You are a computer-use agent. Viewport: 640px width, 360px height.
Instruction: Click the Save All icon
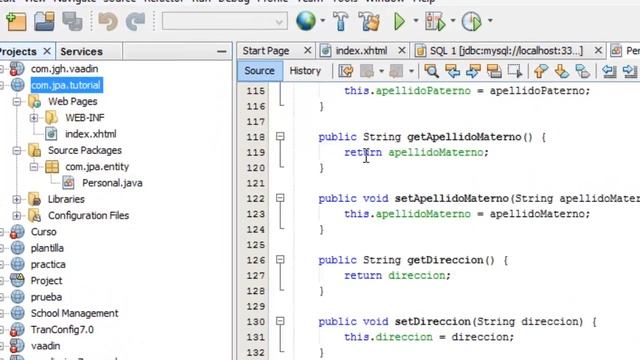point(72,21)
